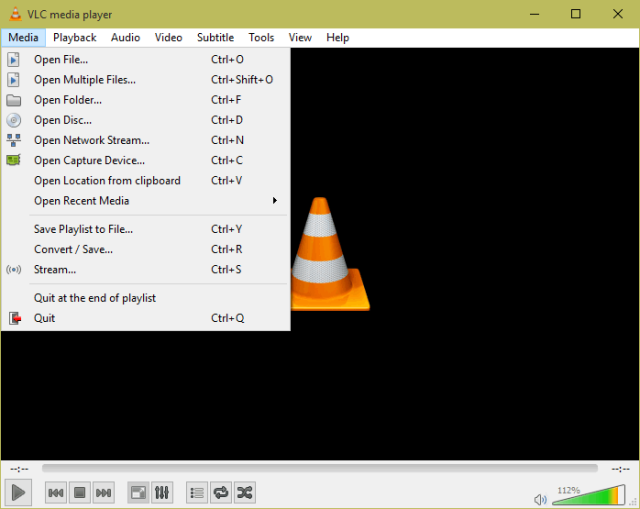Open the Subtitle menu
The width and height of the screenshot is (640, 509).
pyautogui.click(x=216, y=38)
